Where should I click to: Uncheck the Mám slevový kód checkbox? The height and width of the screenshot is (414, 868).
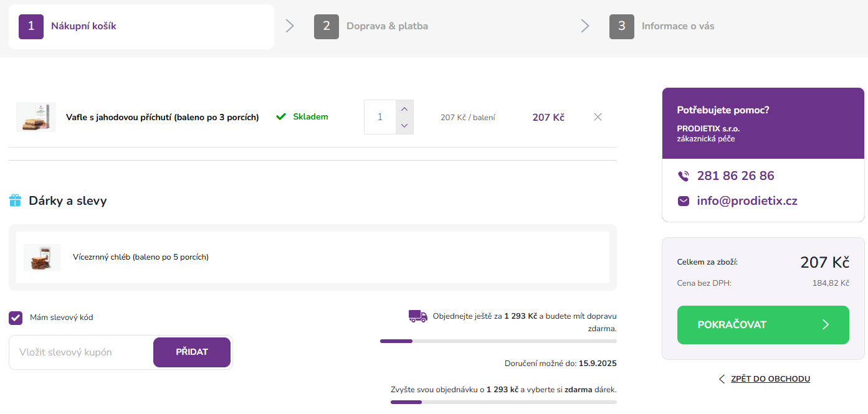(x=16, y=318)
